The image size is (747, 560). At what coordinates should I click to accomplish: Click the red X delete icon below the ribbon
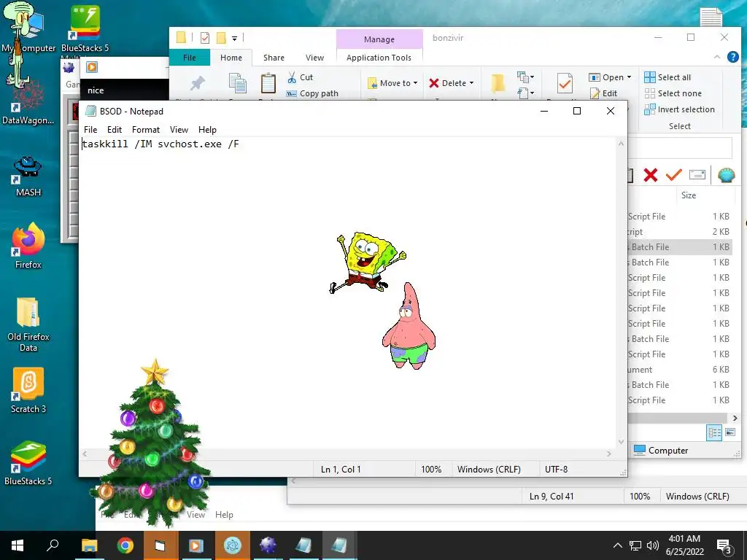click(650, 175)
